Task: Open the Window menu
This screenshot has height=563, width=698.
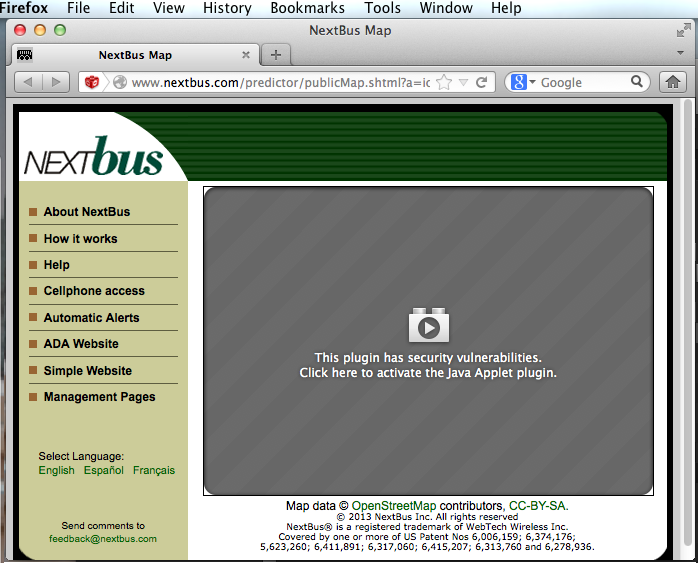Action: pos(446,8)
